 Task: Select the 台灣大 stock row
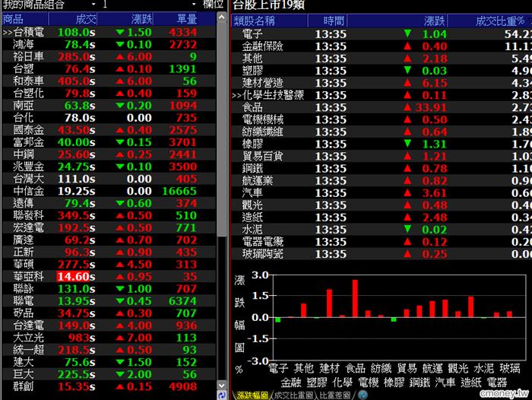pos(109,179)
